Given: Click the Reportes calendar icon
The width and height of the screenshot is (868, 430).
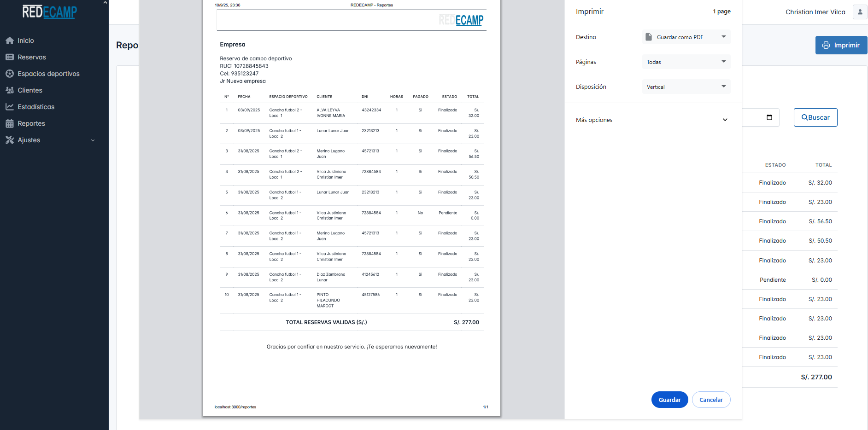Looking at the screenshot, I should pyautogui.click(x=10, y=123).
